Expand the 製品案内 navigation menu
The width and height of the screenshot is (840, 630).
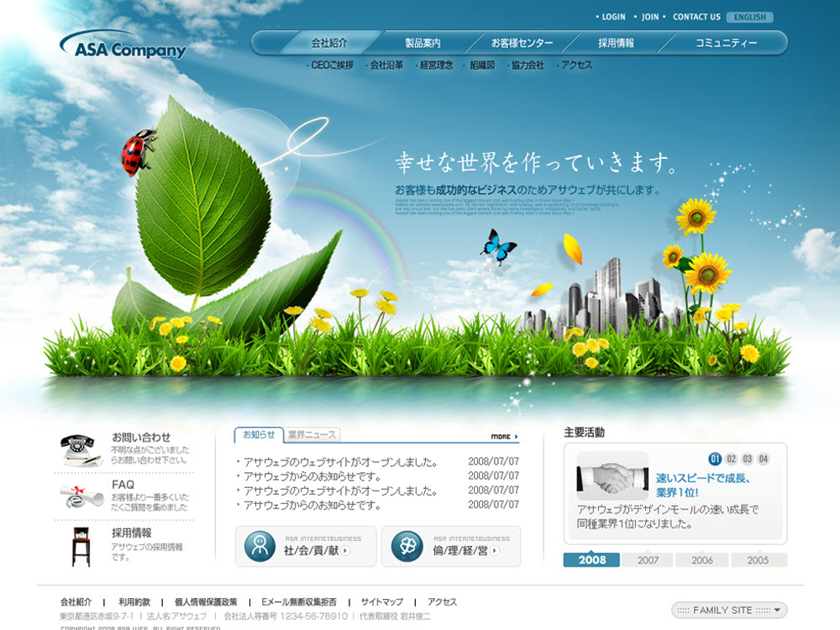(x=423, y=43)
